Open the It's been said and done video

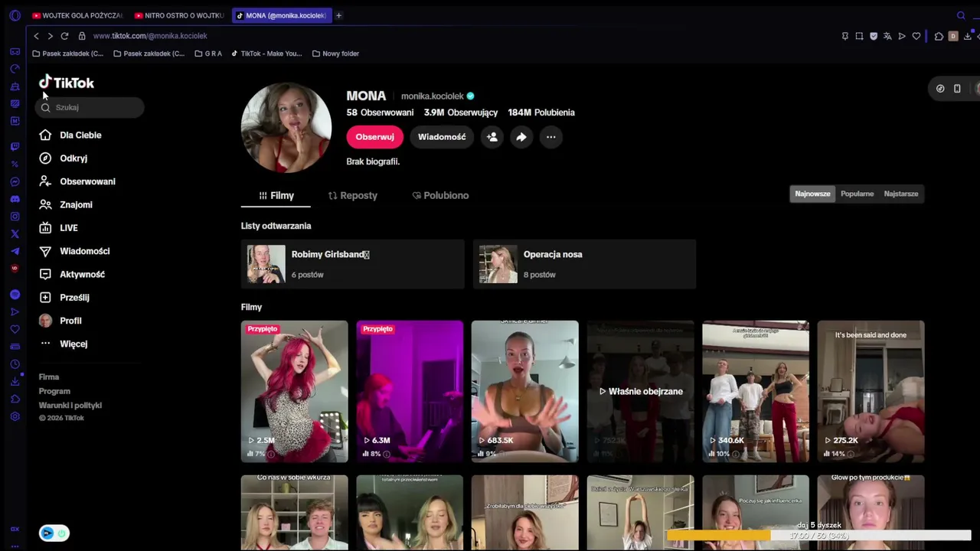tap(871, 391)
